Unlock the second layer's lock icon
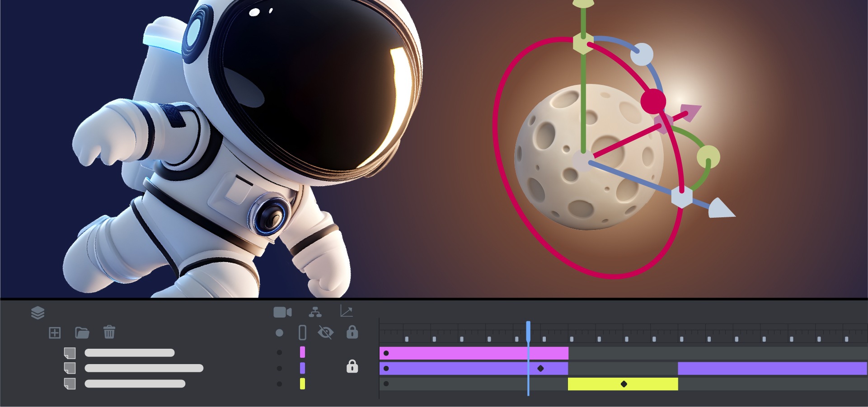Image resolution: width=868 pixels, height=407 pixels. pos(352,367)
